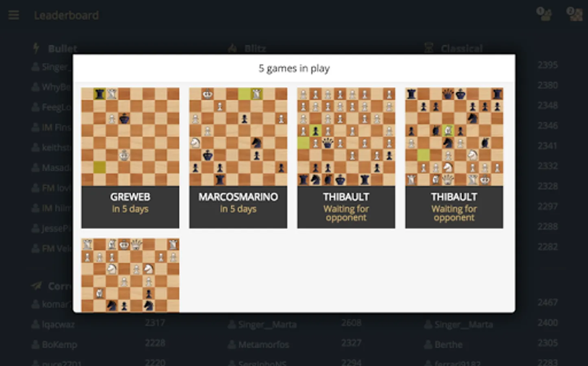Tap user icon beside IM hilm
Viewport: 588px width, 366px height.
tap(36, 208)
